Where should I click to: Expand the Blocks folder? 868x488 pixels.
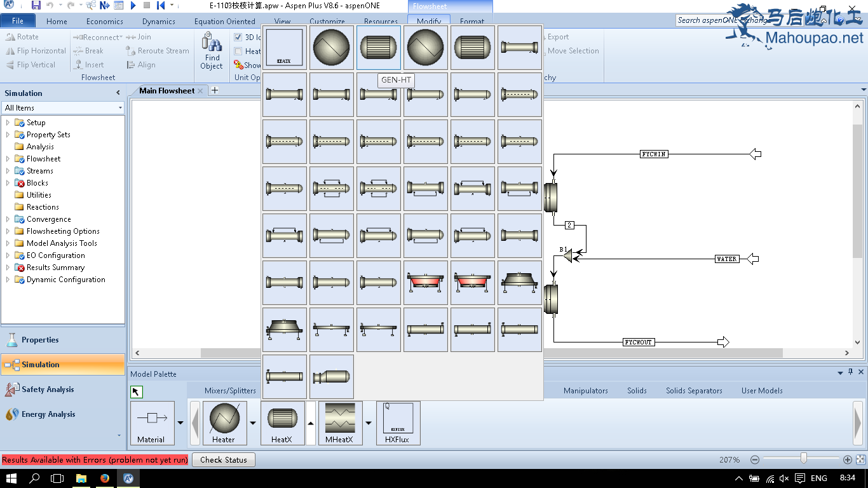[8, 183]
